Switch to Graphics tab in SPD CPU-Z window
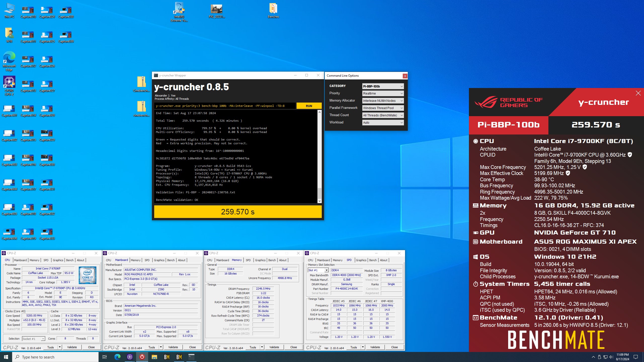 coord(361,260)
